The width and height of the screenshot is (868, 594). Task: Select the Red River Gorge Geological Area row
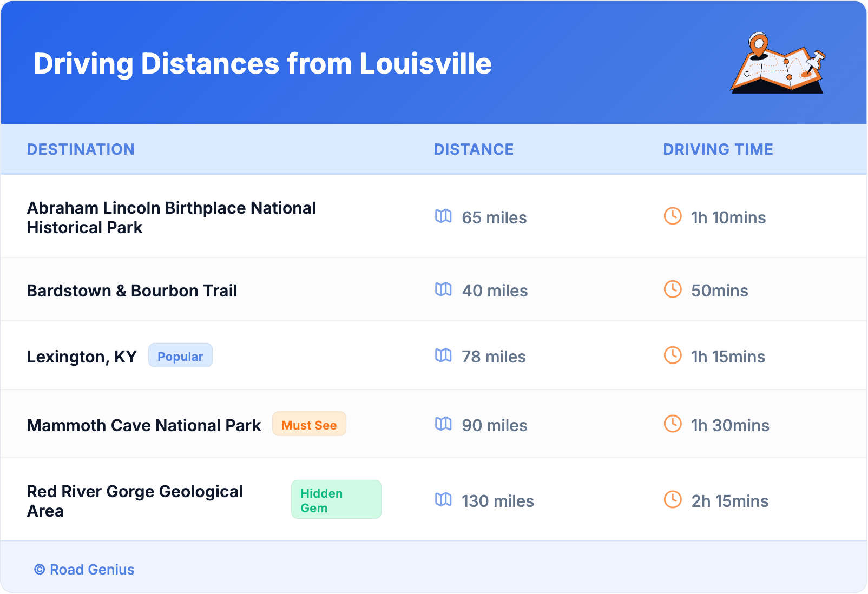(x=135, y=500)
